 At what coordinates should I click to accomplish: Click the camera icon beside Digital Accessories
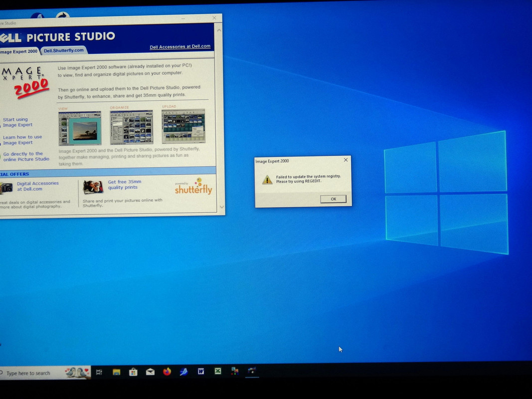6,188
